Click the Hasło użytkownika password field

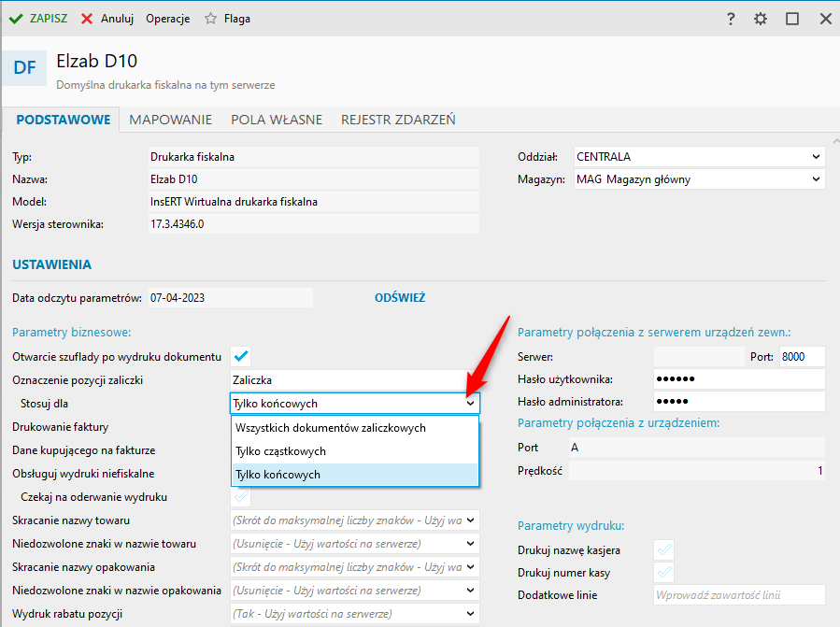pos(739,379)
